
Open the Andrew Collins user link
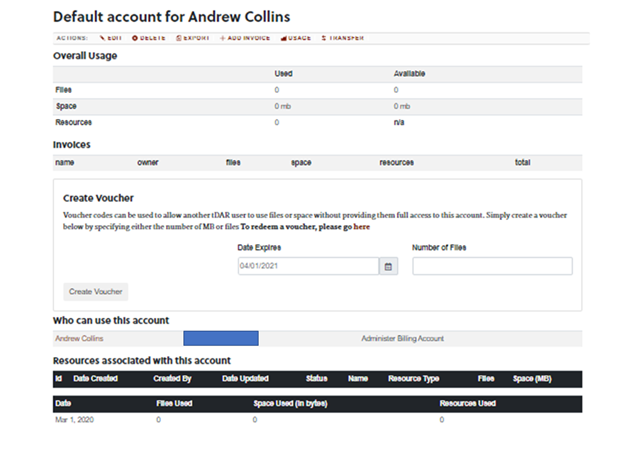79,338
